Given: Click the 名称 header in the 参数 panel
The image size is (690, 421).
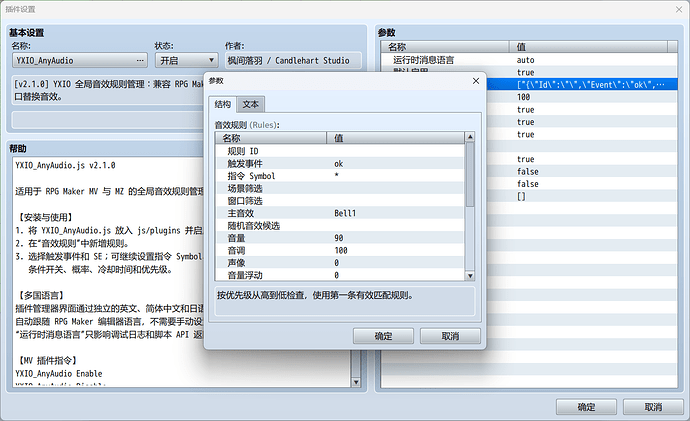Looking at the screenshot, I should [445, 47].
